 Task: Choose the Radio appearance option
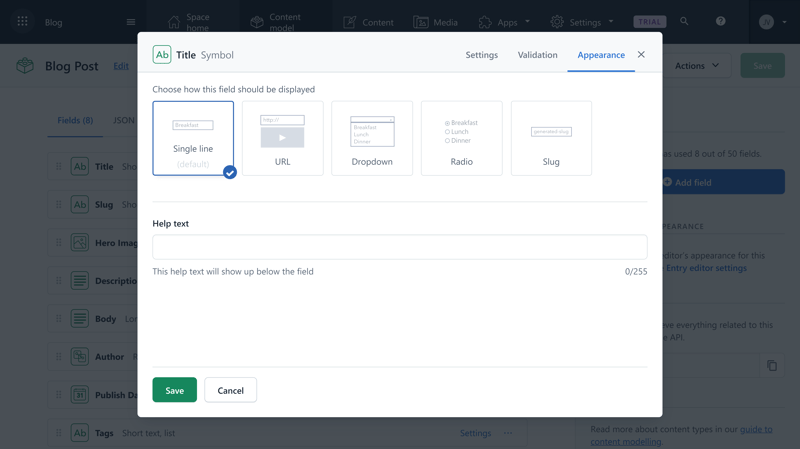coord(462,138)
